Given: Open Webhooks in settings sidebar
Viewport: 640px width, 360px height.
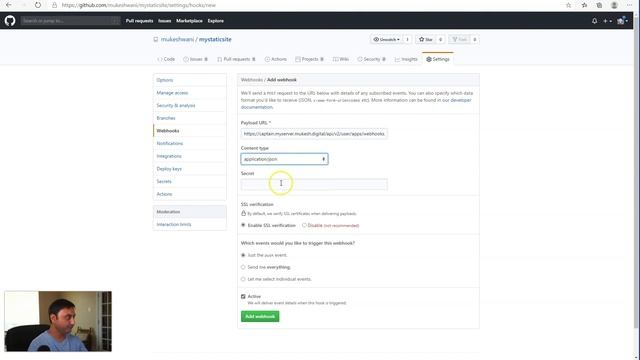Looking at the screenshot, I should coord(190,131).
